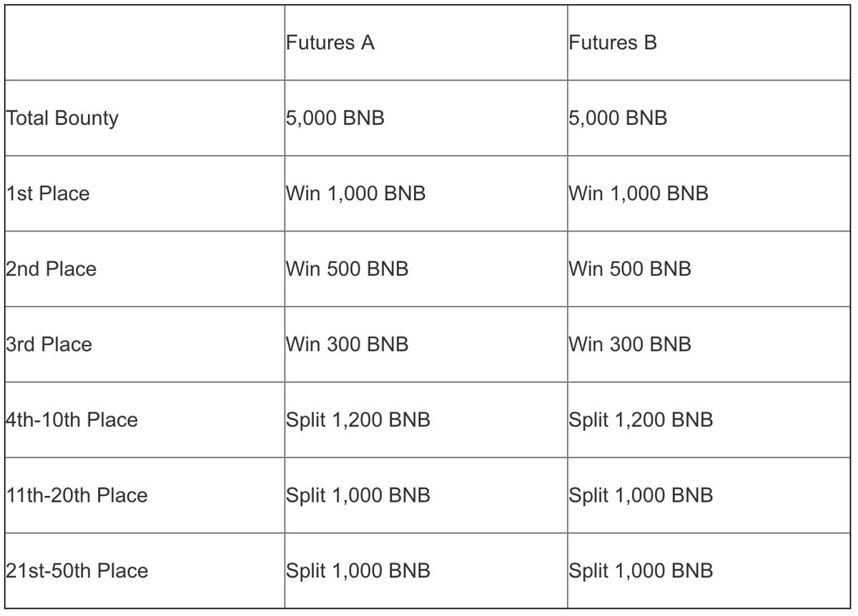This screenshot has height=616, width=858.
Task: Click Win 1,000 BNB under Futures B
Action: point(639,194)
